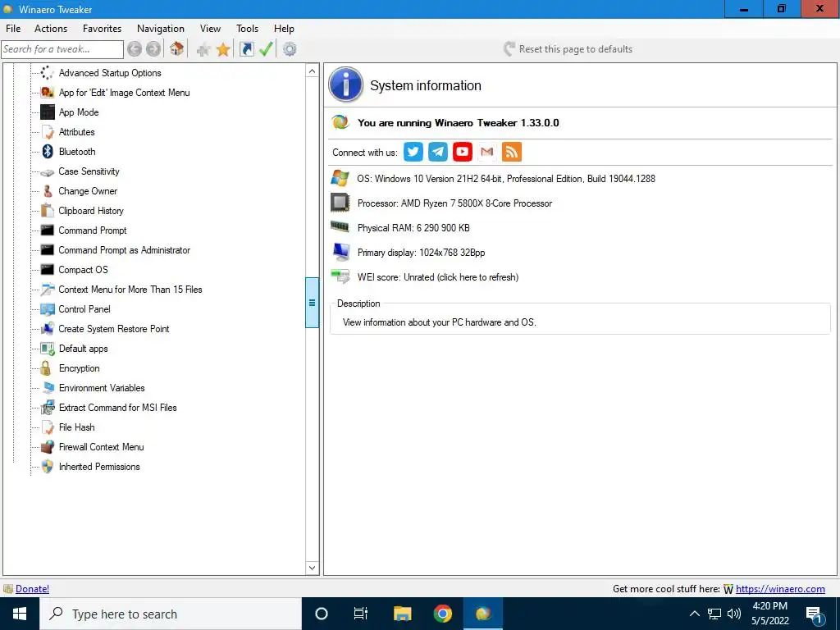Screen dimensions: 840x630
Task: Open the File menu
Action: tap(13, 29)
